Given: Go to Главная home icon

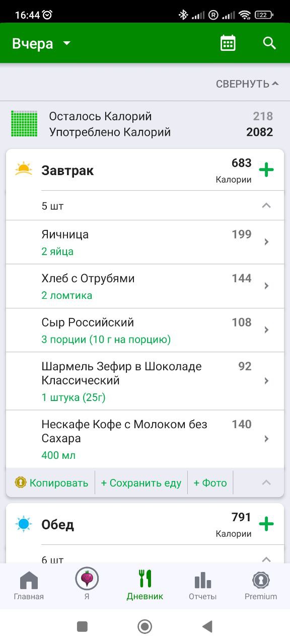Looking at the screenshot, I should click(29, 586).
